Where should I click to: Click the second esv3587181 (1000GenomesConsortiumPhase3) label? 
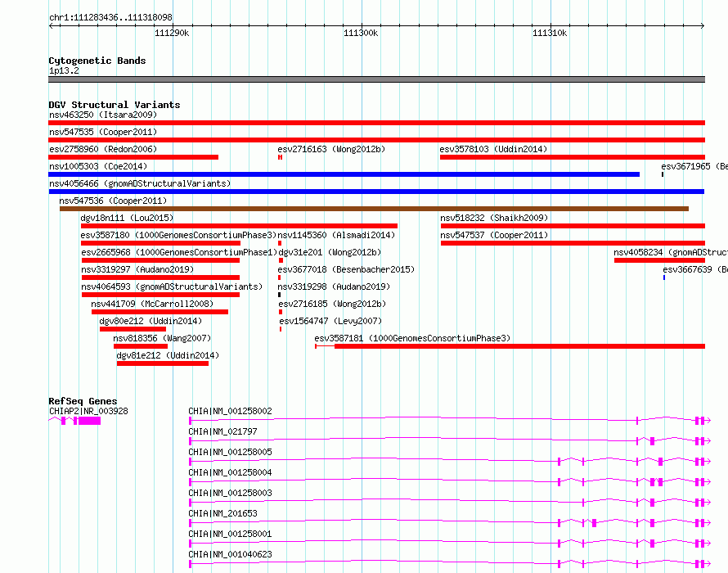tap(413, 338)
